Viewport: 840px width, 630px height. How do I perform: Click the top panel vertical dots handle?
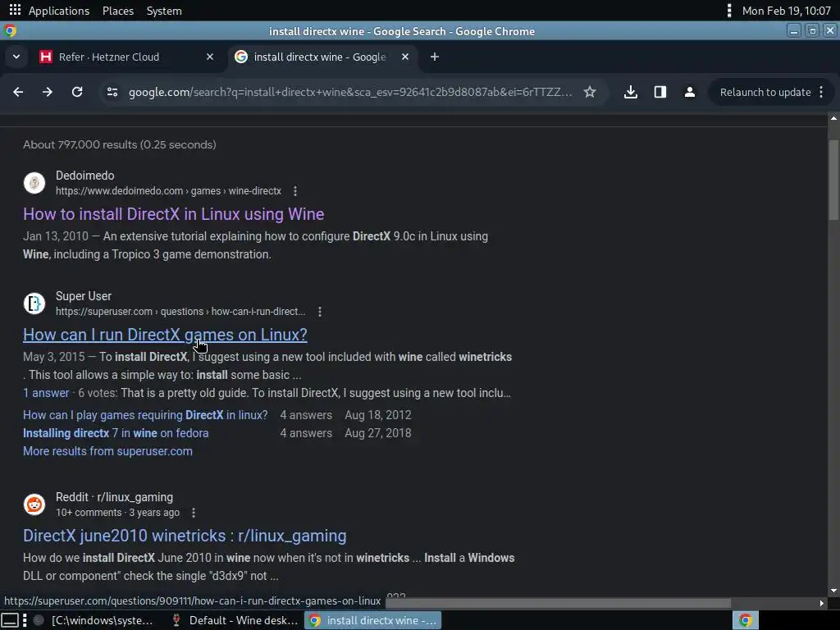[728, 11]
